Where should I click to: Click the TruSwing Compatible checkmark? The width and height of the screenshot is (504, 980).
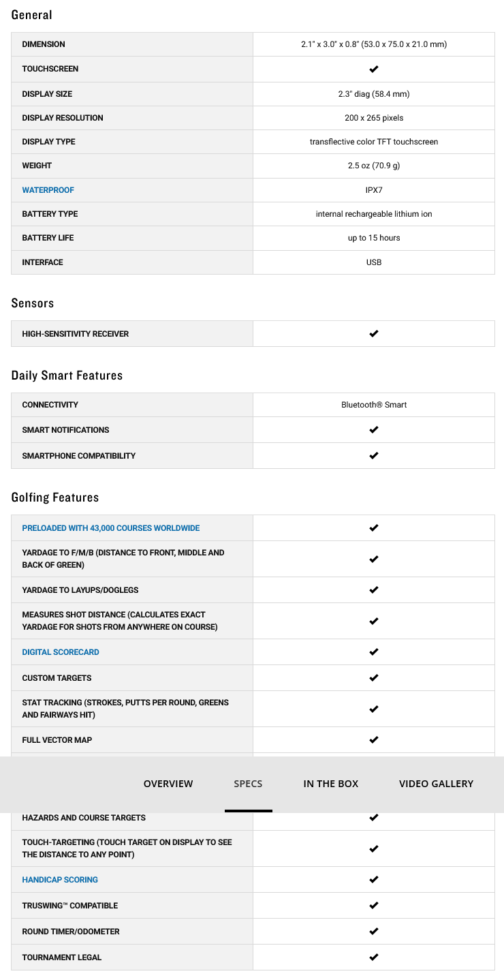pyautogui.click(x=373, y=906)
